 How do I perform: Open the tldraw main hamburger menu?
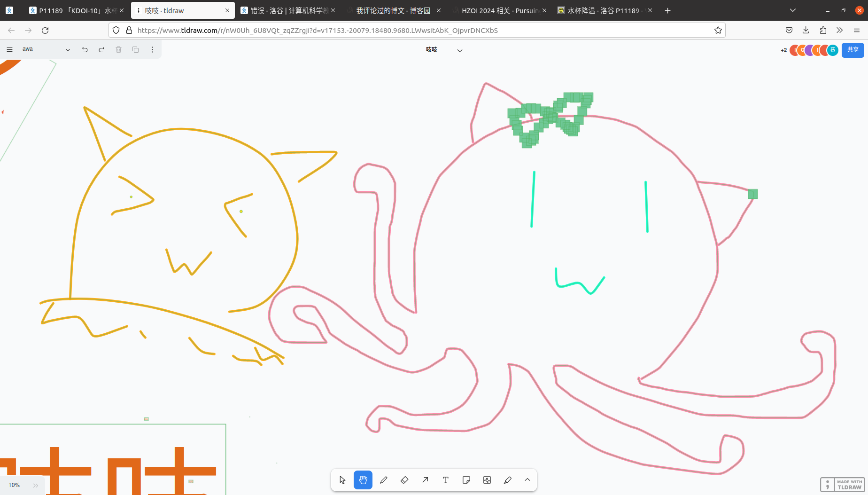(9, 49)
